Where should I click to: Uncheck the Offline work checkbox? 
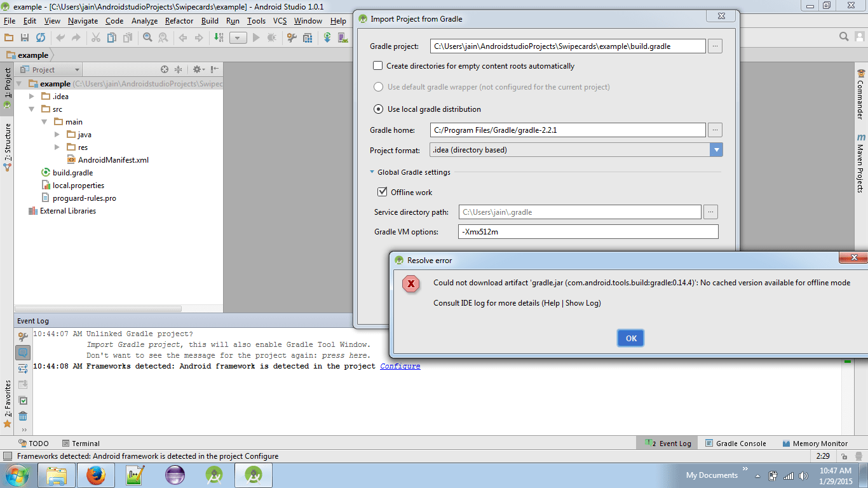(383, 192)
